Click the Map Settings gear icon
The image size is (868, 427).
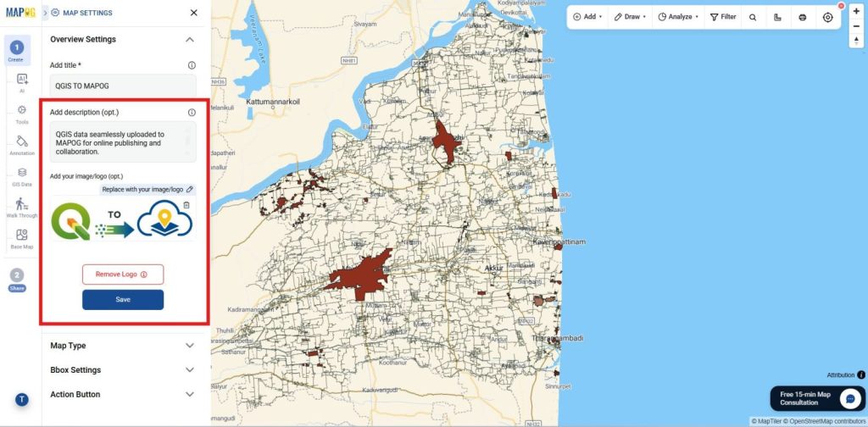pyautogui.click(x=55, y=13)
